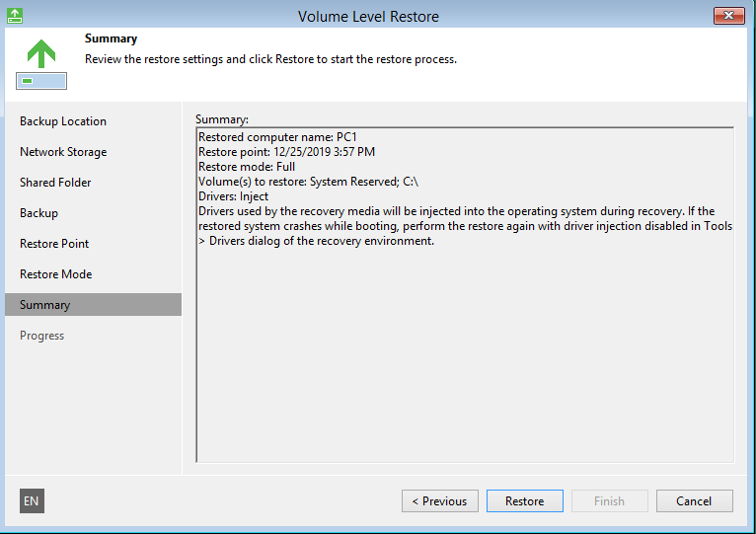
Task: Go back with the Previous button
Action: pyautogui.click(x=440, y=501)
